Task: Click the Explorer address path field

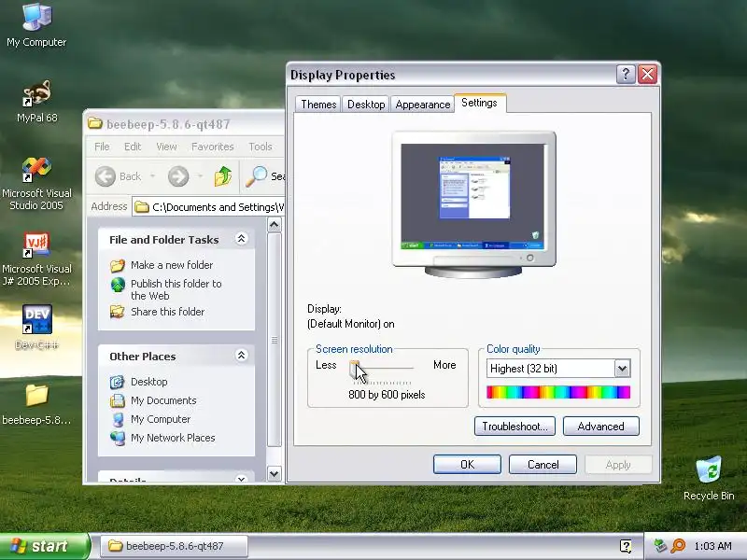Action: [208, 207]
